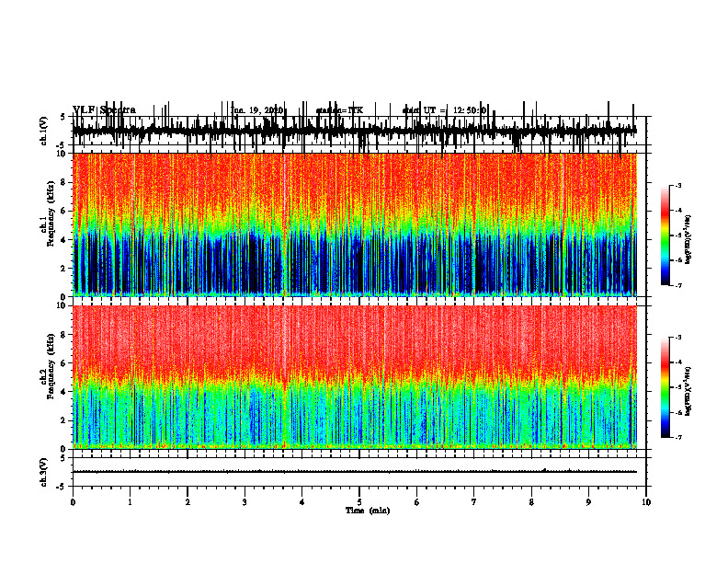The height and width of the screenshot is (563, 728).
Task: Click the "-5" voltage tick of ch.1(V) panel
Action: pyautogui.click(x=62, y=145)
